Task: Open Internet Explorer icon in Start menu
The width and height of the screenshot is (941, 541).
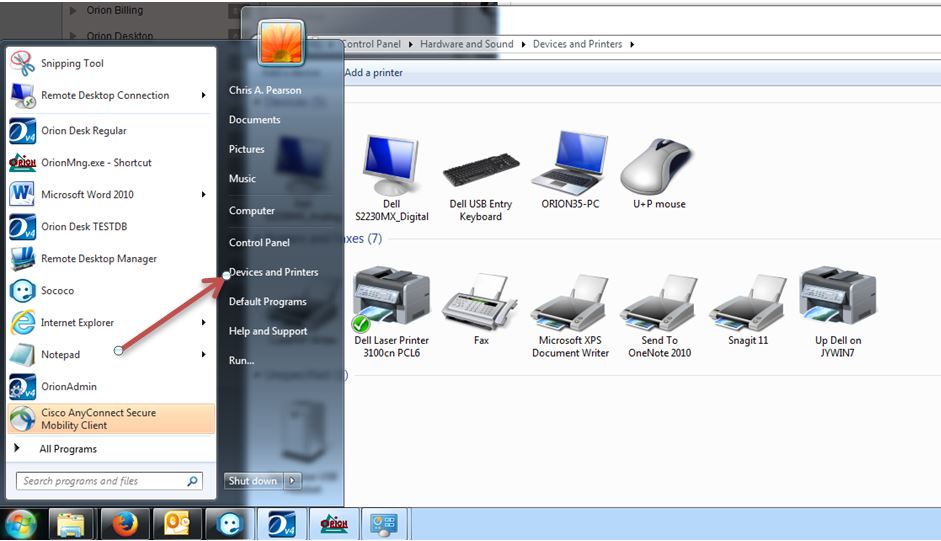Action: (23, 322)
